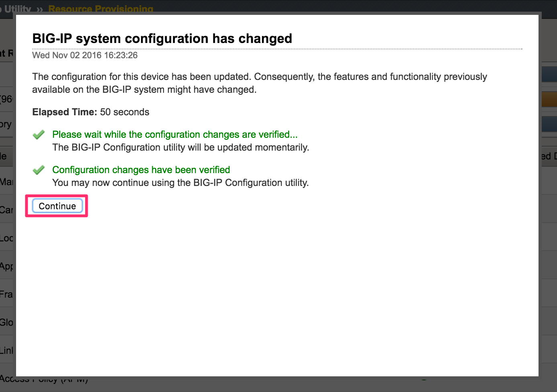Screen dimensions: 557x392
Task: Open Resource Provisioning breadcrumb link
Action: pos(100,9)
